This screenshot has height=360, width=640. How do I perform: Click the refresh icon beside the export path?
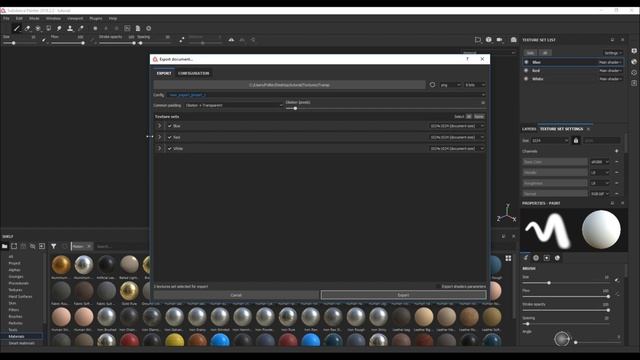tap(432, 85)
